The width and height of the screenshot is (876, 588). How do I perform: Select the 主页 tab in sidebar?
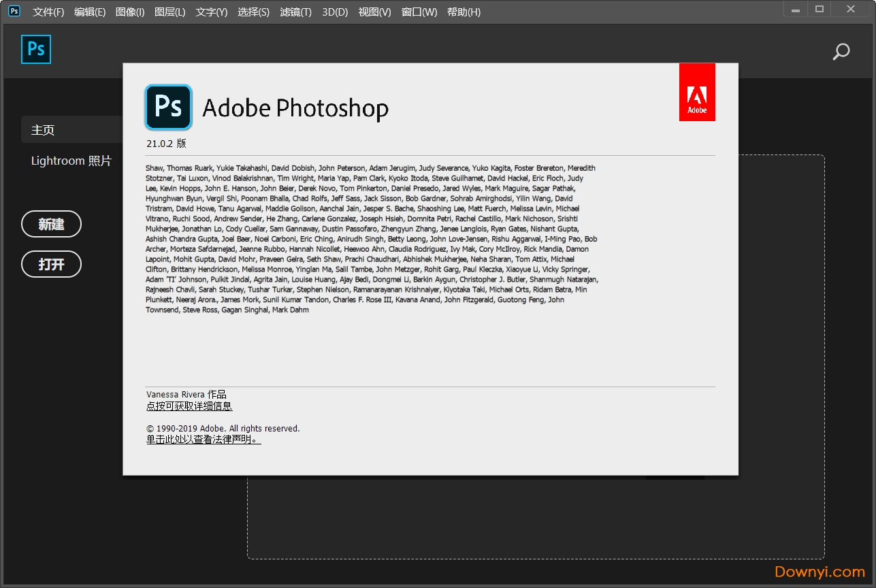[x=44, y=129]
